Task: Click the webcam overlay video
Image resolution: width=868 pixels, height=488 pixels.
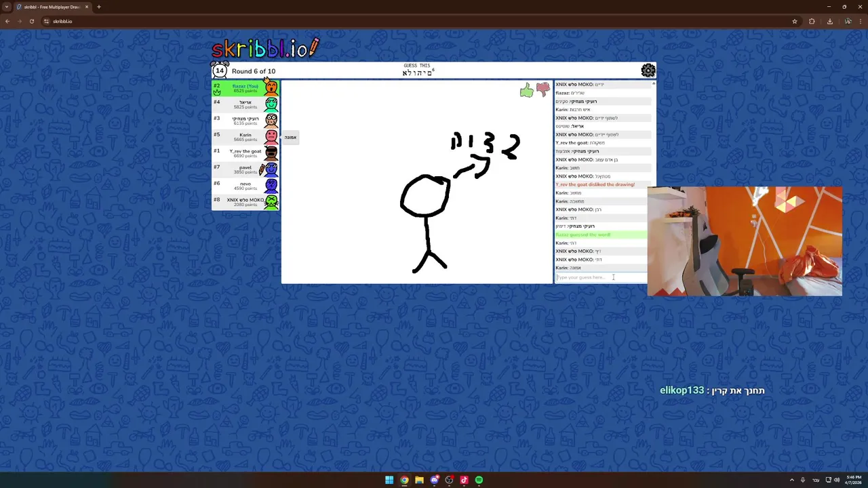Action: click(x=745, y=241)
